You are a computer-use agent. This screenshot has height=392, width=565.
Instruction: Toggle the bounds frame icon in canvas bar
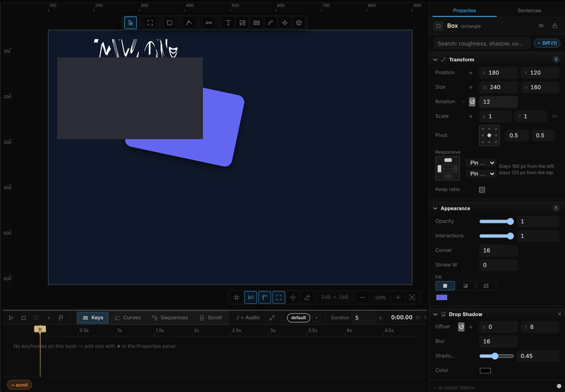coord(279,298)
